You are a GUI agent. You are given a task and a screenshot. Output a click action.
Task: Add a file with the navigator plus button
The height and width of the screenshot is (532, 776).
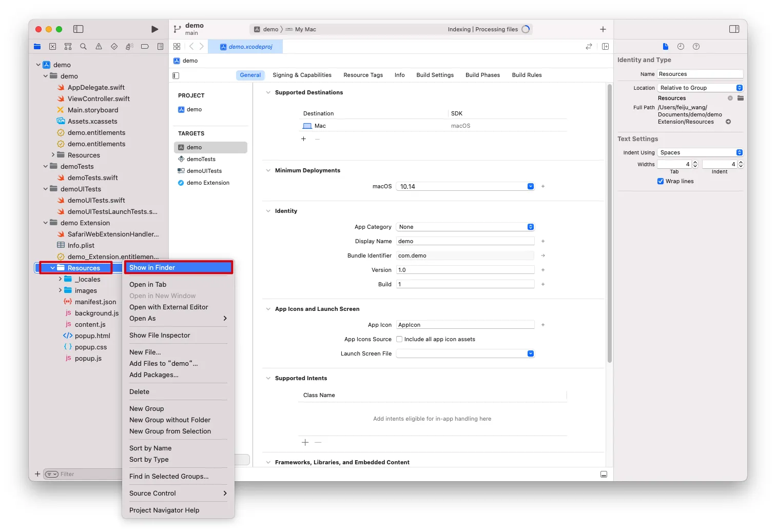click(37, 474)
